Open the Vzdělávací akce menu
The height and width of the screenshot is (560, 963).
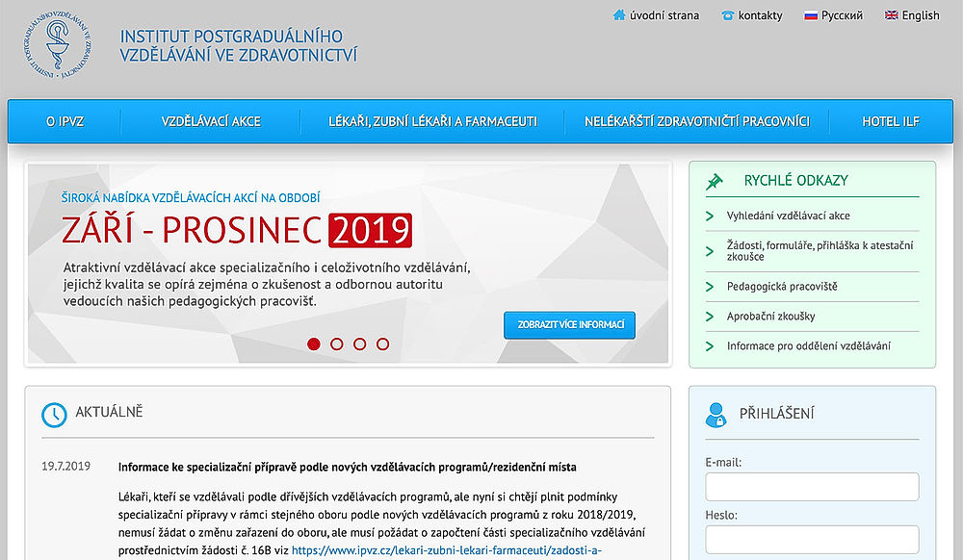211,121
